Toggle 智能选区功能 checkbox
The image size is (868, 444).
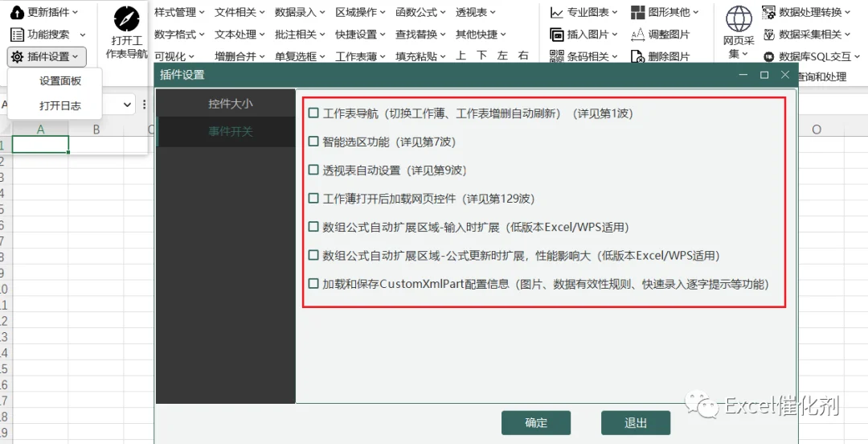pos(314,142)
